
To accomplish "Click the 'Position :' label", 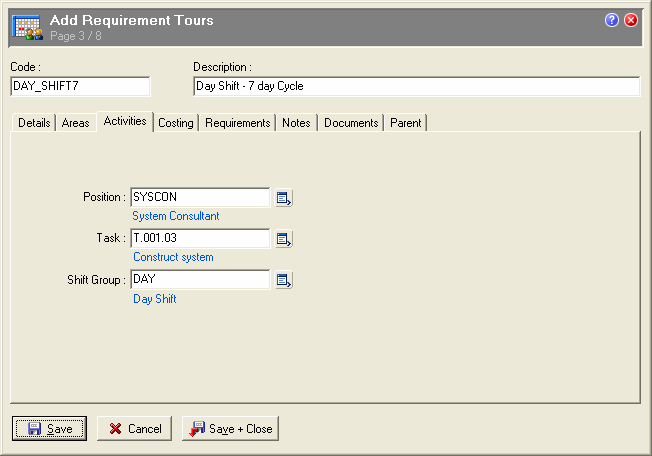I will 104,197.
